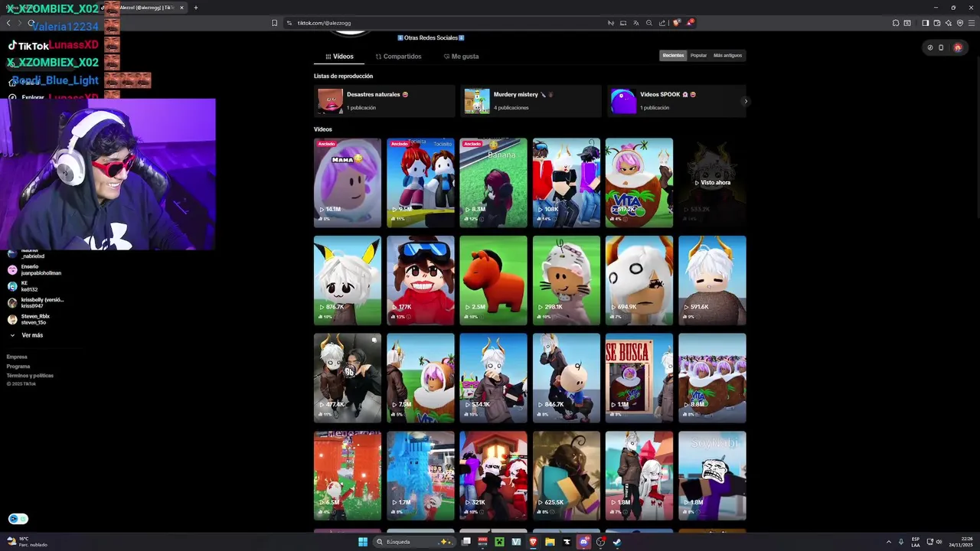Click the taskbar clock showing 22:26
Screen dimensions: 980x551
[x=960, y=542]
